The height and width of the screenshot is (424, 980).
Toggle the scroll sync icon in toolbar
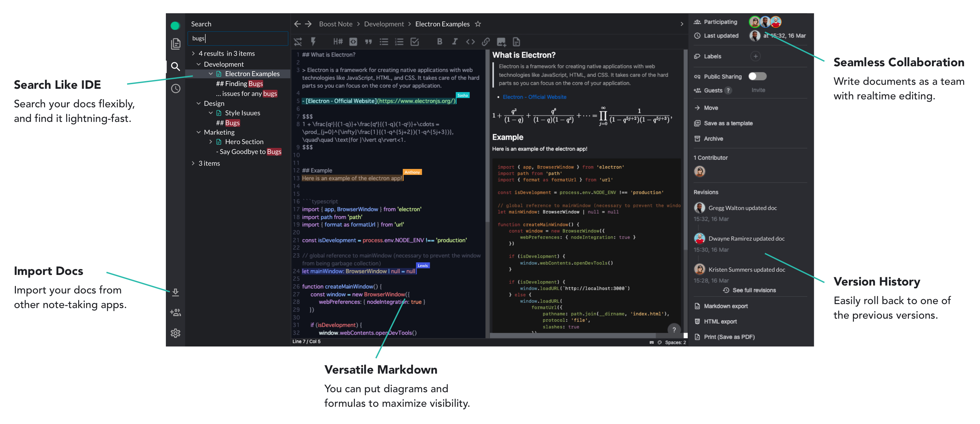click(x=298, y=42)
